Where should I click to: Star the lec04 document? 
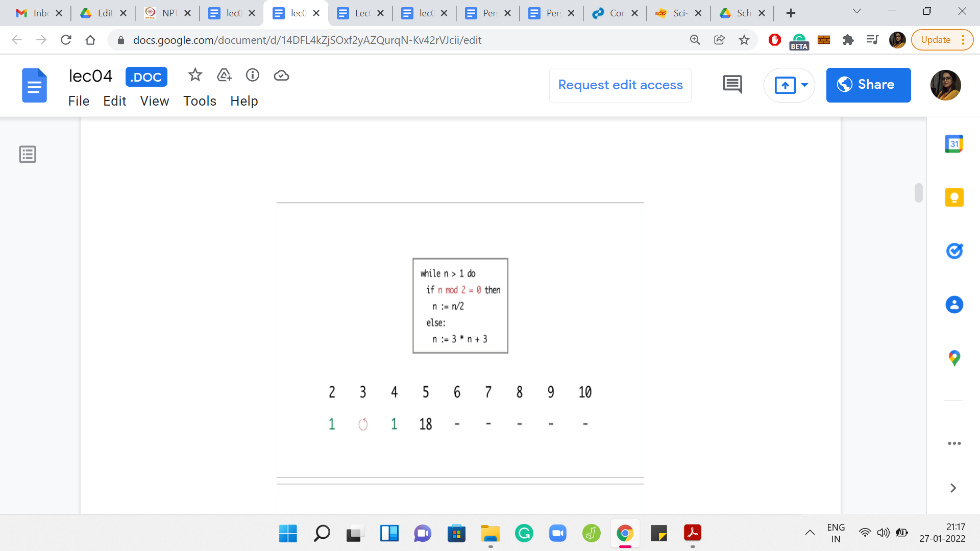click(195, 76)
